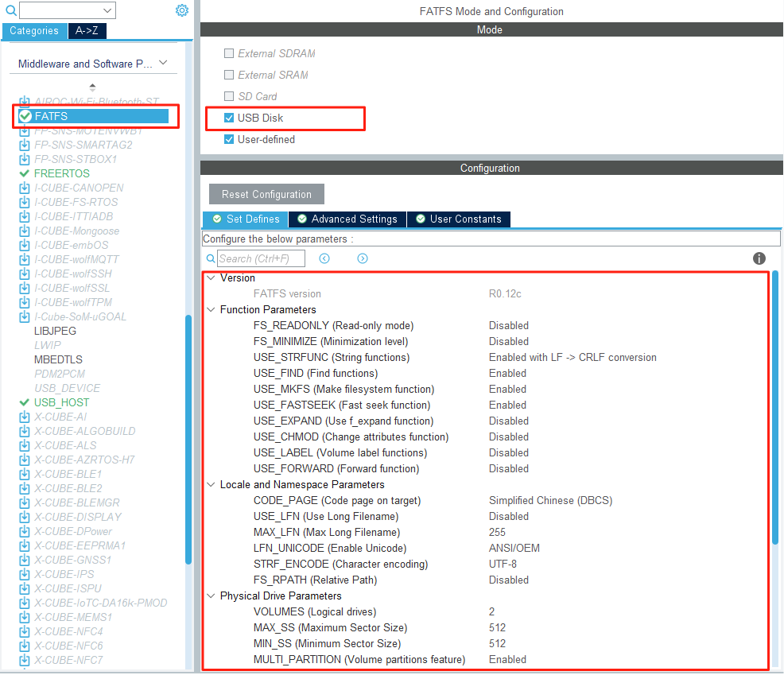The image size is (784, 679).
Task: Click download icon beside I-CUBE-Mongoose
Action: (x=24, y=231)
